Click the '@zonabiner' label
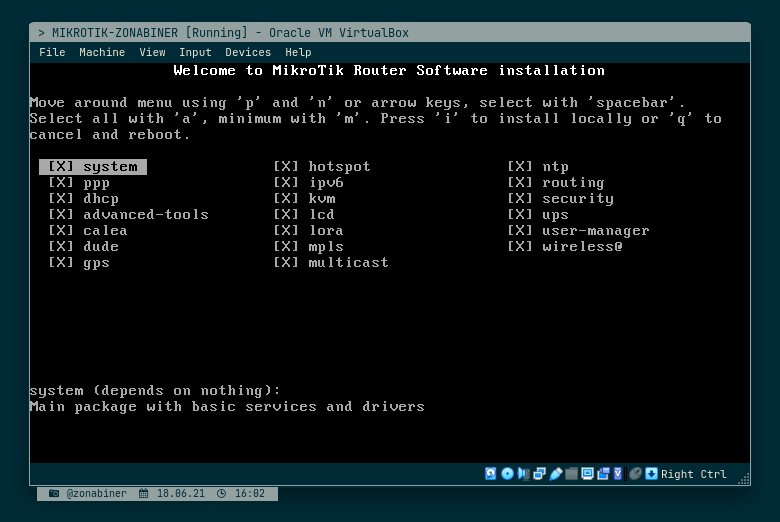The width and height of the screenshot is (780, 522). (97, 494)
